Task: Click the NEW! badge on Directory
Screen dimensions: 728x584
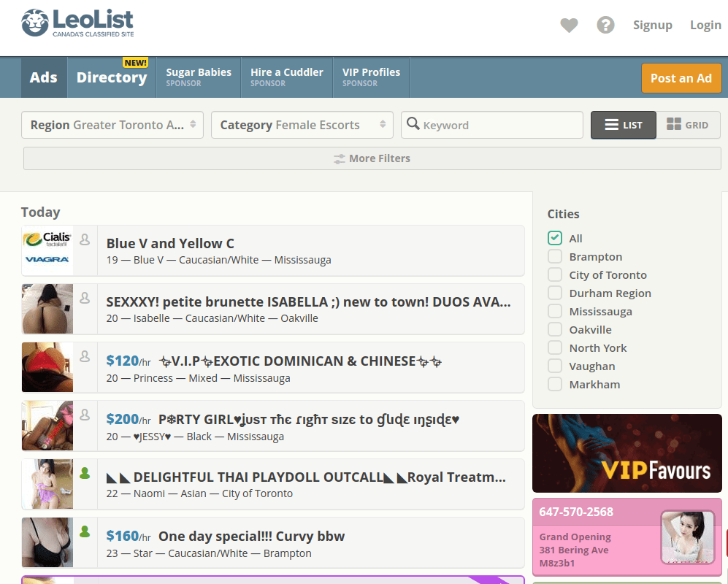Action: click(135, 63)
